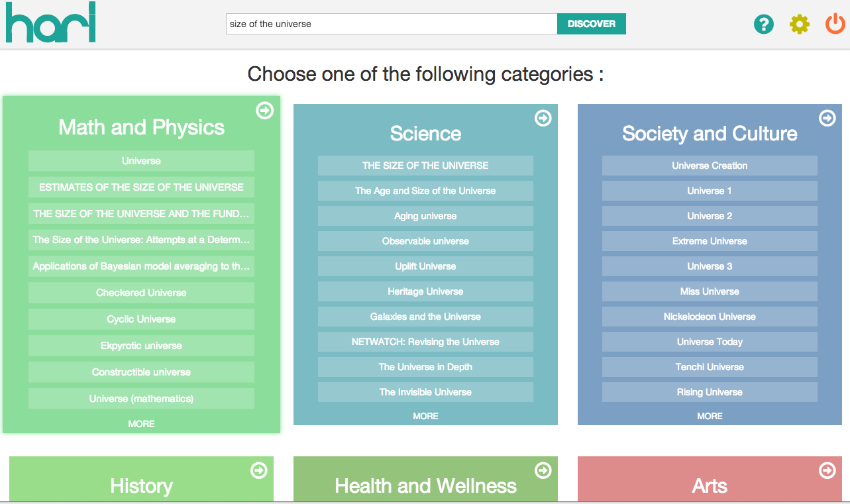
Task: Open settings via the gear icon
Action: [x=800, y=25]
